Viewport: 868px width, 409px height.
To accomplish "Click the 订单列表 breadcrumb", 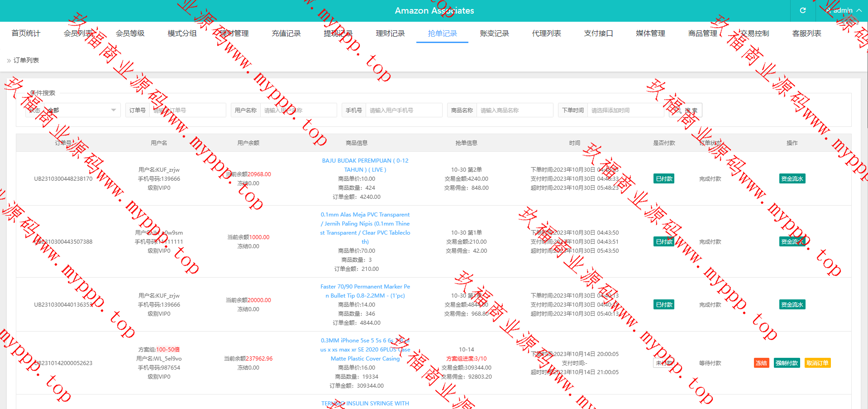I will 26,60.
